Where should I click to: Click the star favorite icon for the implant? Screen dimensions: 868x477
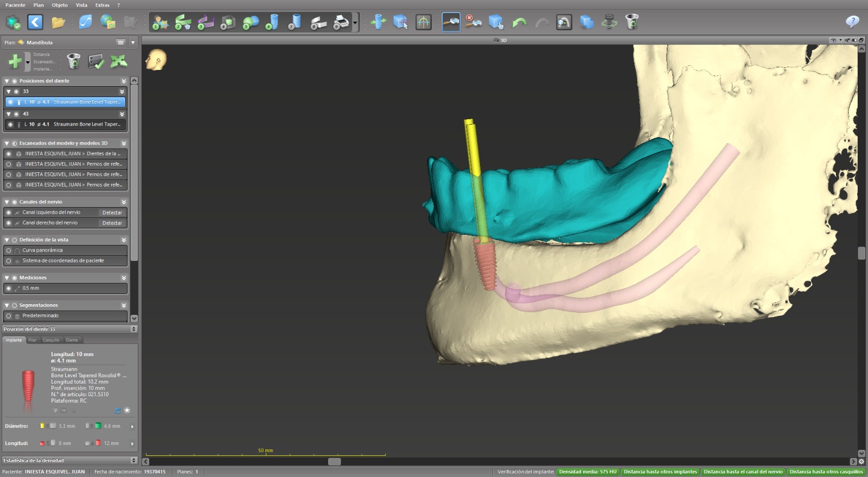(127, 410)
